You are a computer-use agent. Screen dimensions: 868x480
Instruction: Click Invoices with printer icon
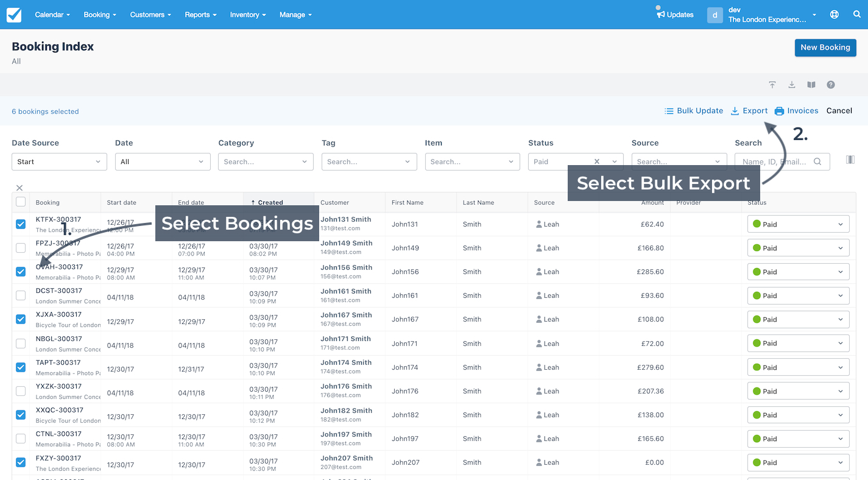797,111
